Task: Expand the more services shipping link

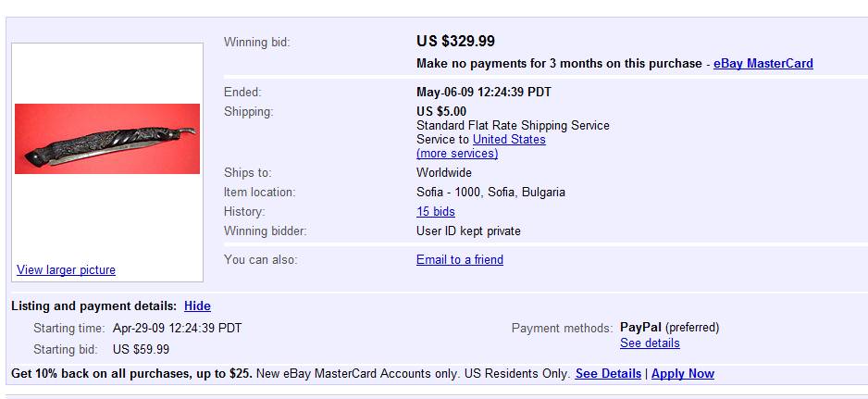Action: (x=457, y=154)
